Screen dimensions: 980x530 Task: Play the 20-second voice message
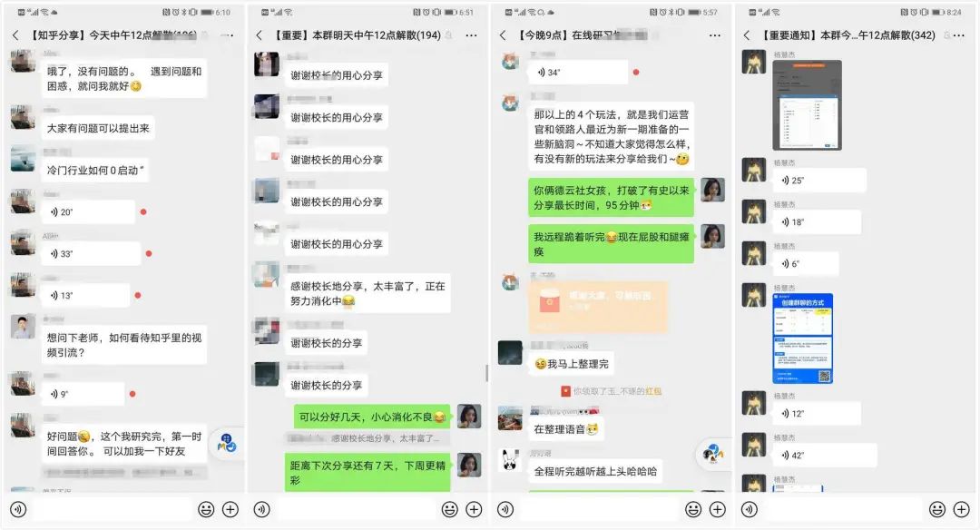point(88,211)
